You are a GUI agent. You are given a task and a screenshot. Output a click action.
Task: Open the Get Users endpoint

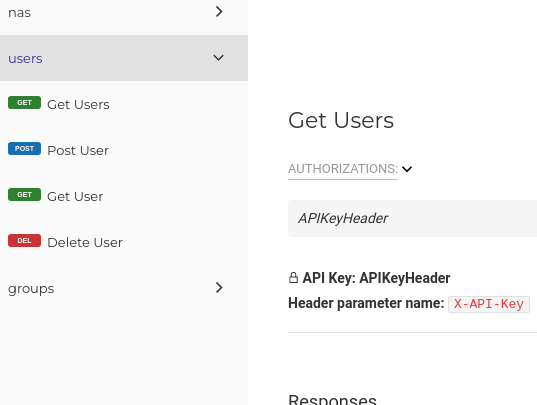(78, 105)
